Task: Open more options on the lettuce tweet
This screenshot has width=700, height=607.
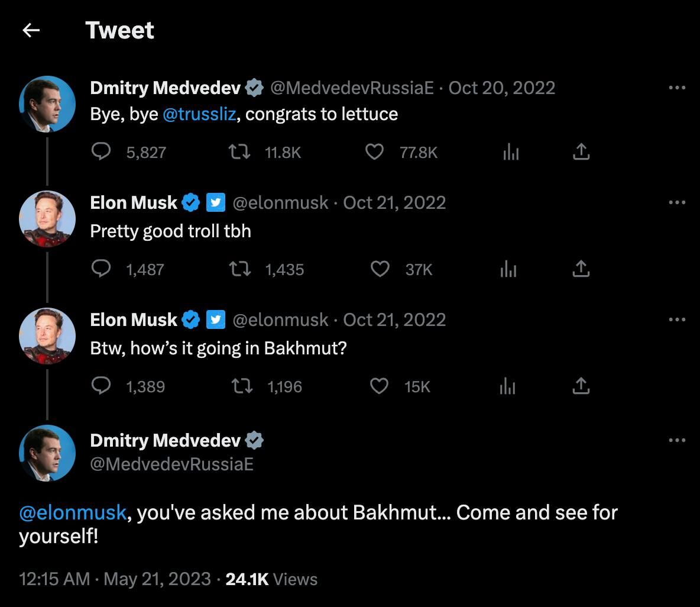Action: pos(676,88)
